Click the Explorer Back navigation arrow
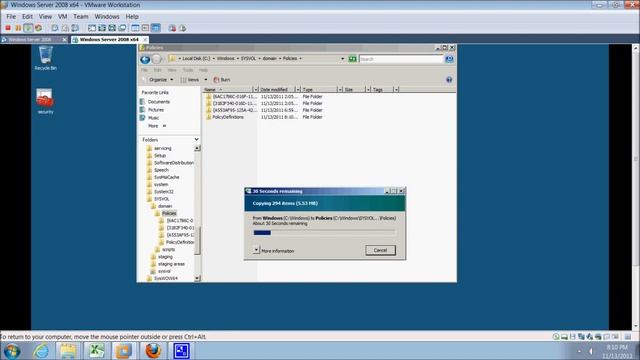Screen dimensions: 640x360 [x=145, y=59]
